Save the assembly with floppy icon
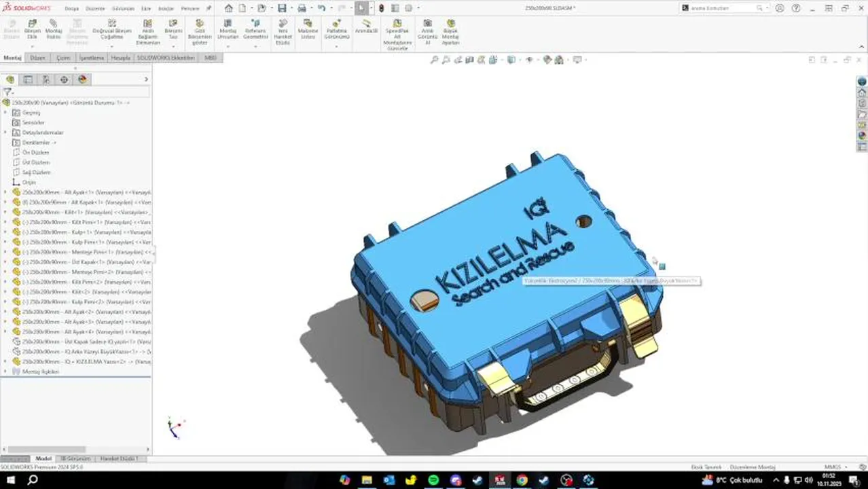This screenshot has height=489, width=868. pyautogui.click(x=282, y=8)
